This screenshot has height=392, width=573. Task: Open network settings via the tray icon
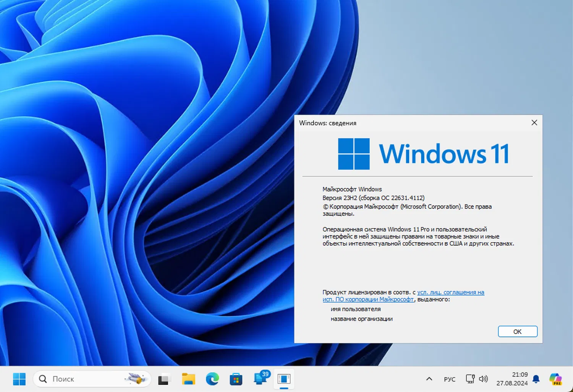(469, 379)
